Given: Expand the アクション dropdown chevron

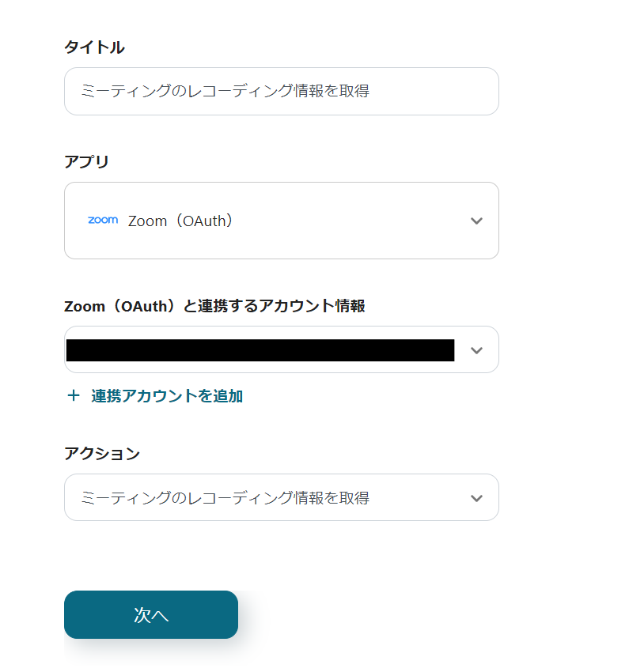Looking at the screenshot, I should tap(476, 498).
